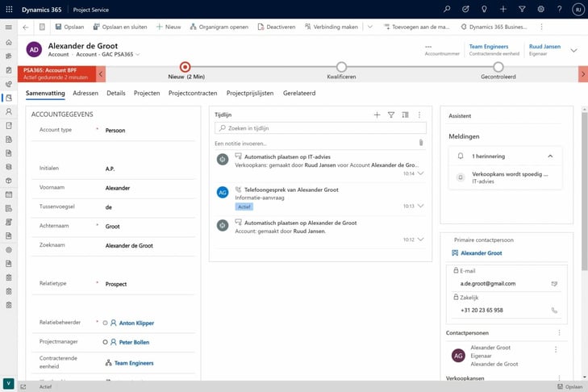Expand the 10:14 IT-advies timeline entry

(421, 173)
